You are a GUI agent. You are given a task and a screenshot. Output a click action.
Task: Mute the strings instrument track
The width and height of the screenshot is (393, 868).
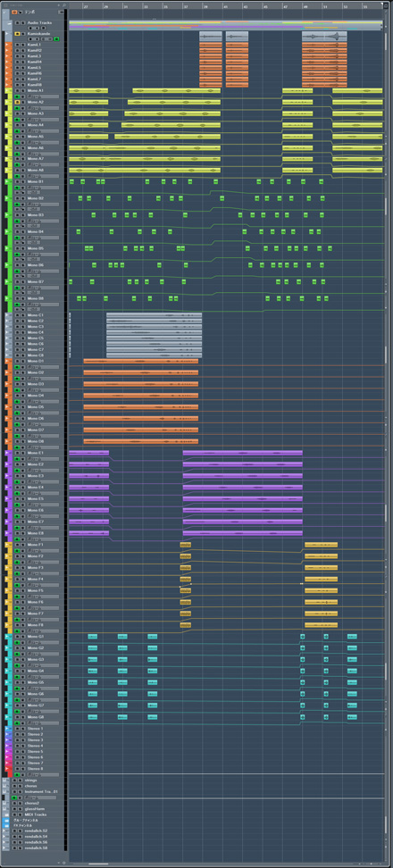coord(15,780)
